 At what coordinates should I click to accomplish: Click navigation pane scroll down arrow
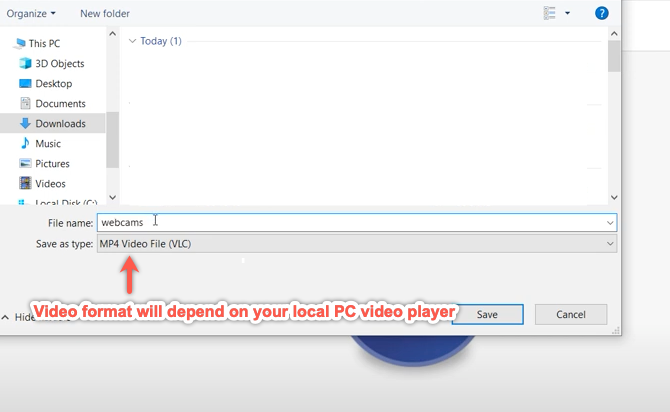click(112, 197)
